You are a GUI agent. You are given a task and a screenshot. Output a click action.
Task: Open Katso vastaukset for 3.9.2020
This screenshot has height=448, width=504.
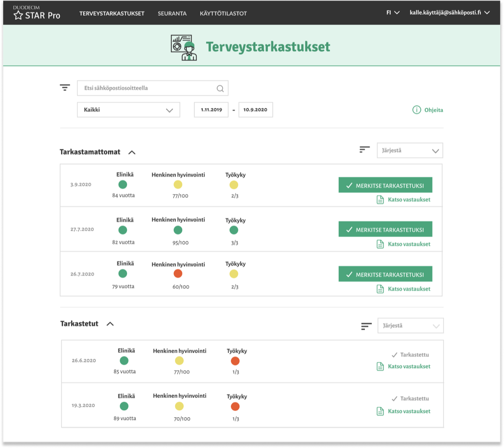tap(409, 200)
